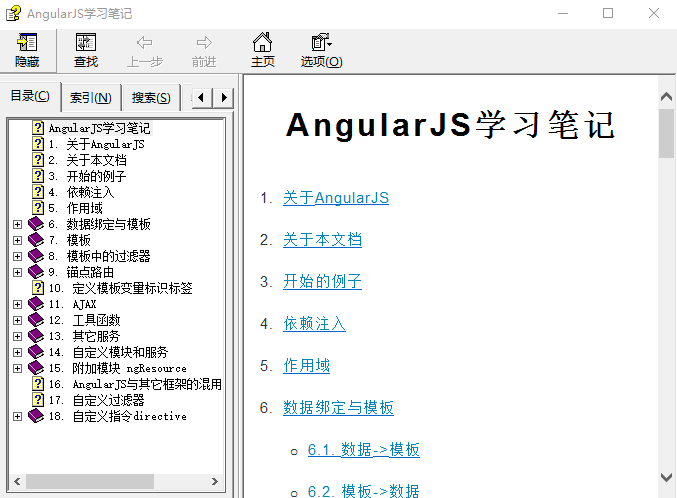677x498 pixels.
Task: Expand the 自定义指令directive tree node
Action: pos(17,416)
